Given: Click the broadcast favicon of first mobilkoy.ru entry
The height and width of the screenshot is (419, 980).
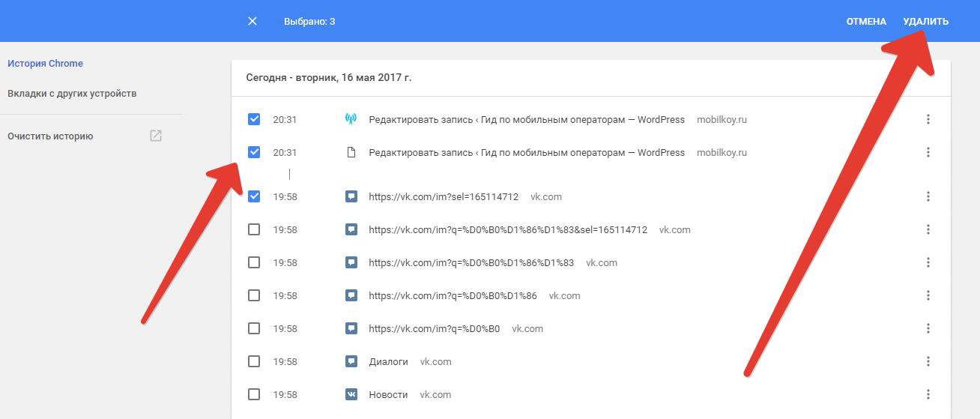Looking at the screenshot, I should [x=351, y=119].
